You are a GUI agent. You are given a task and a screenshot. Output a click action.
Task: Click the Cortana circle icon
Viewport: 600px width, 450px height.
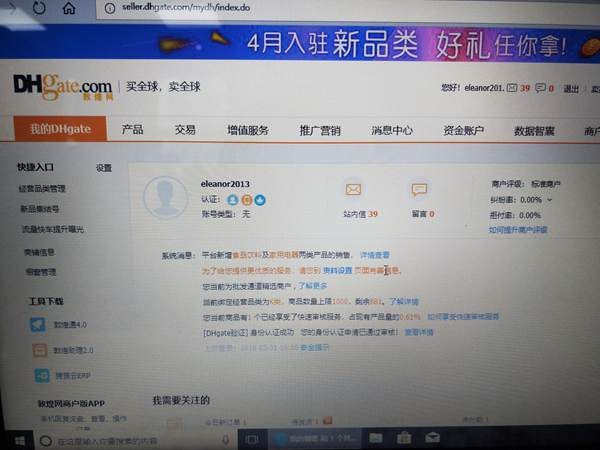46,441
